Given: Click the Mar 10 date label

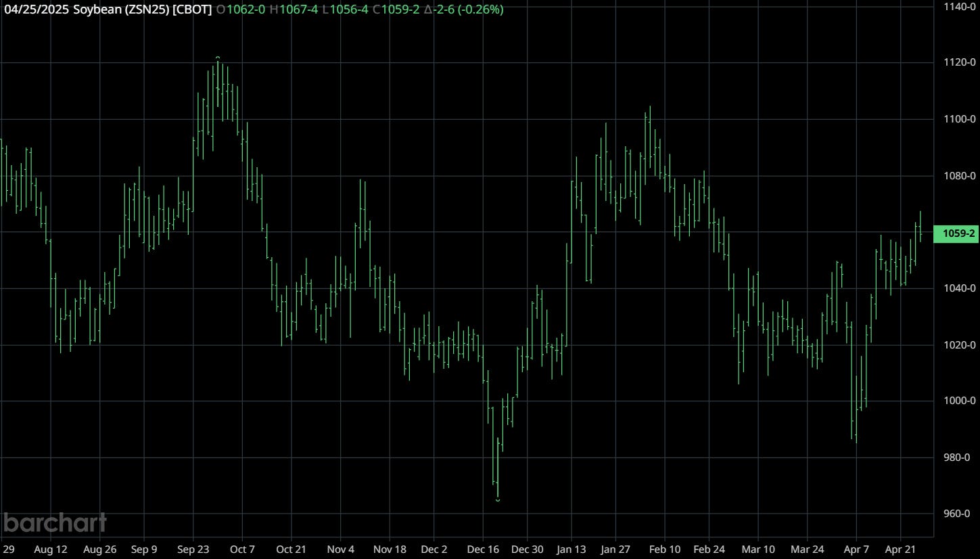Looking at the screenshot, I should click(758, 549).
